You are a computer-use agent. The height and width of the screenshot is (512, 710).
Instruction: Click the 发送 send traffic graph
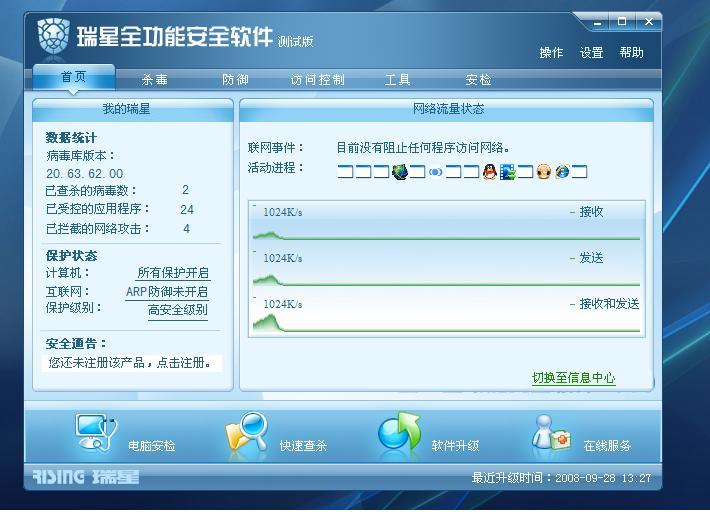[x=446, y=268]
